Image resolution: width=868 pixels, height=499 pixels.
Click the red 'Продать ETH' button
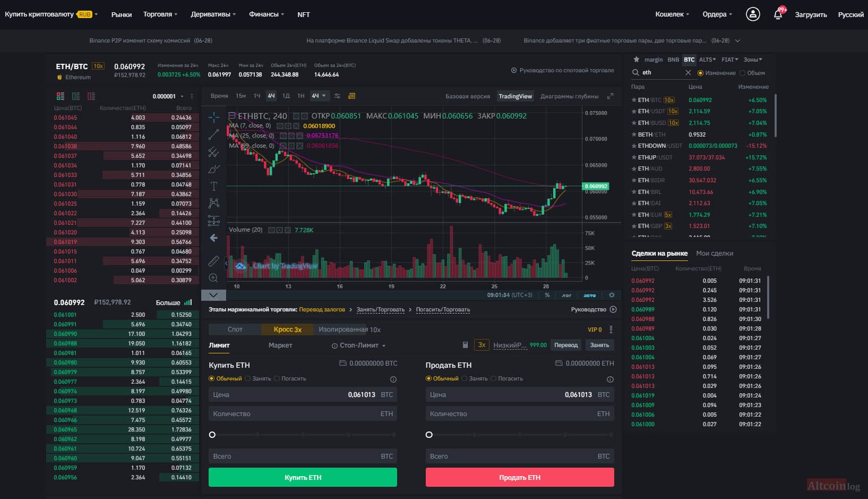[x=520, y=477]
